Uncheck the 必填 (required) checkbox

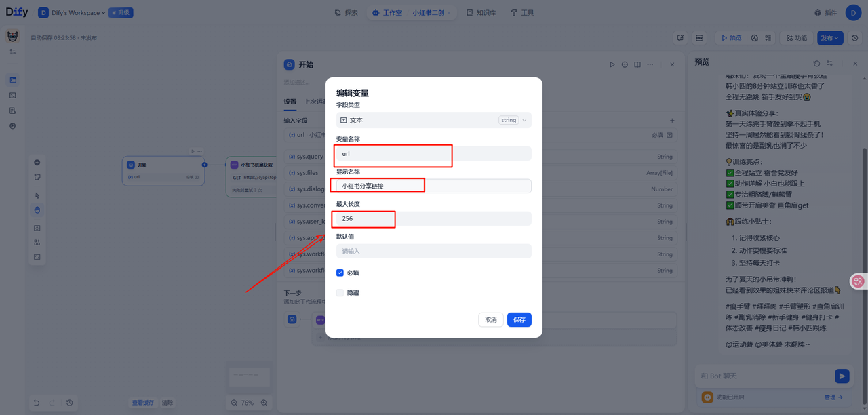(x=340, y=273)
